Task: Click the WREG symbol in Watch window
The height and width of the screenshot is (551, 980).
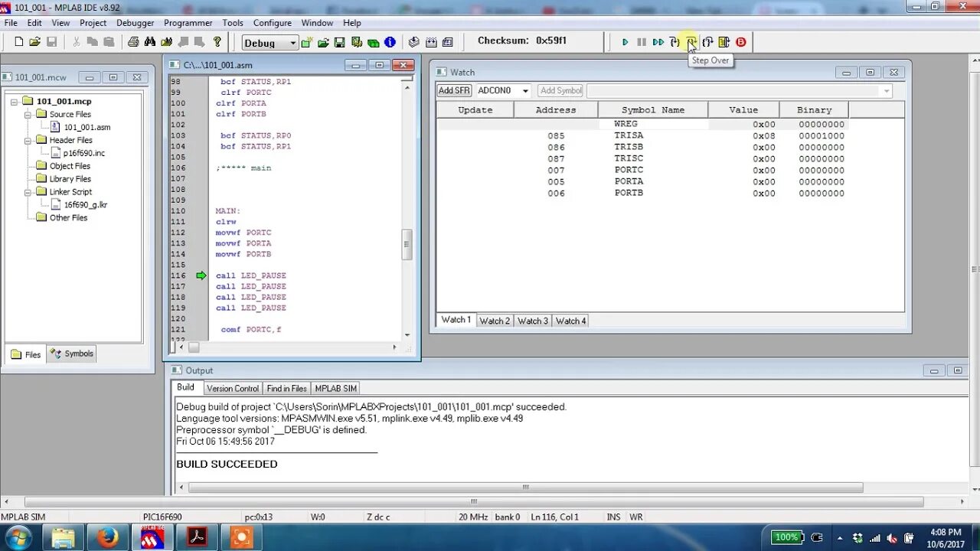Action: pos(626,124)
